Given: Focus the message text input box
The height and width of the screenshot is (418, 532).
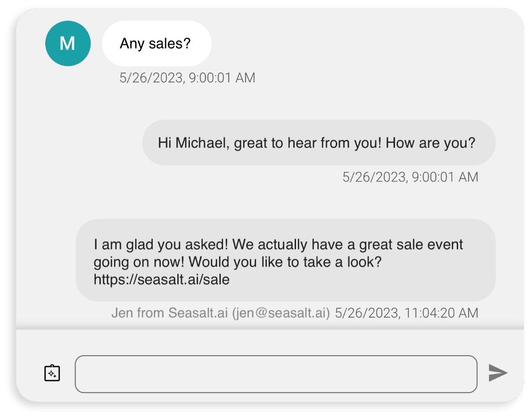Looking at the screenshot, I should [x=276, y=374].
